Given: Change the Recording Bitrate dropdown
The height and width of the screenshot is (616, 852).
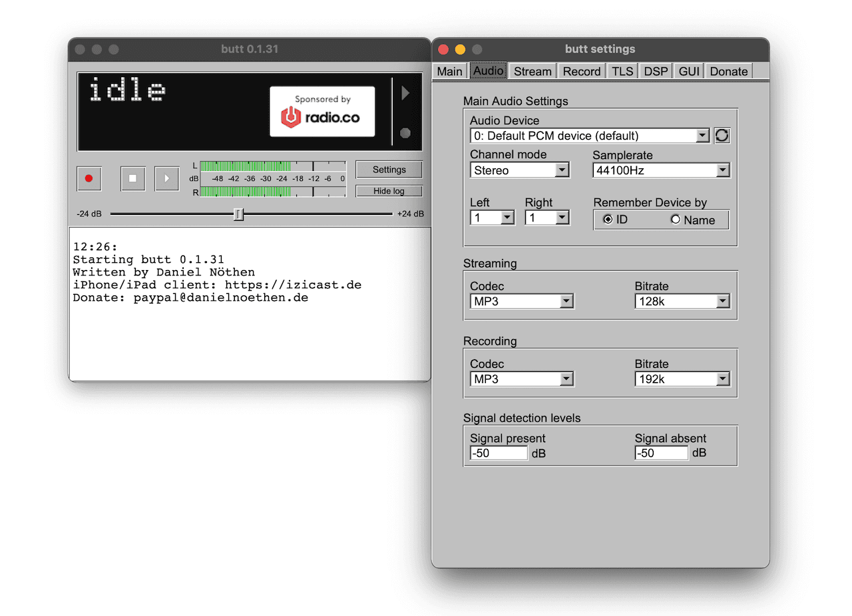Looking at the screenshot, I should click(x=682, y=379).
